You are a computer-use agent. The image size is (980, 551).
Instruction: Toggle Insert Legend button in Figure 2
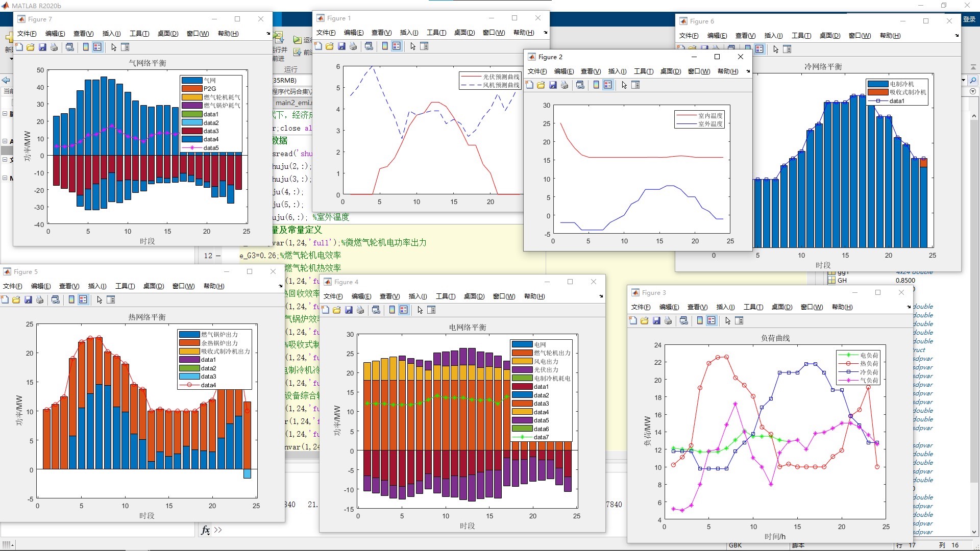tap(607, 85)
